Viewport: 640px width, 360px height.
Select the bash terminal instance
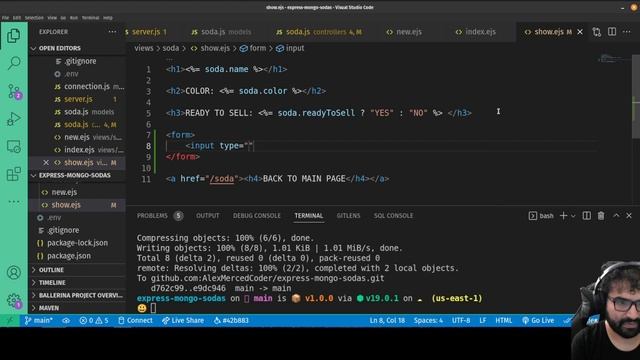541,216
